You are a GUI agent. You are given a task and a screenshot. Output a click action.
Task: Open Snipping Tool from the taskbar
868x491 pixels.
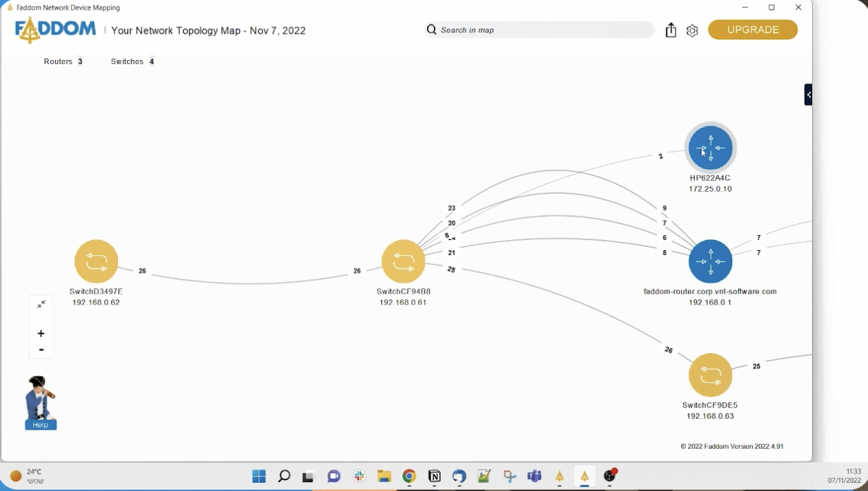(x=510, y=477)
